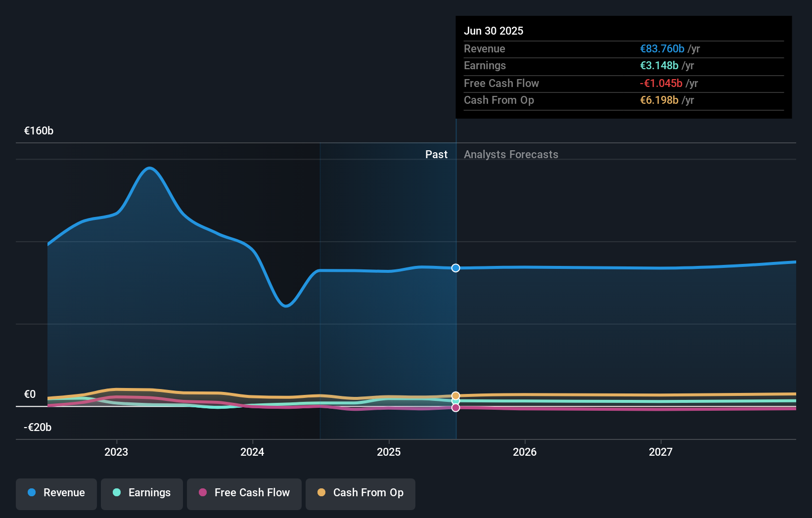Click the 2024 label on the timeline
The width and height of the screenshot is (812, 518).
pyautogui.click(x=252, y=452)
